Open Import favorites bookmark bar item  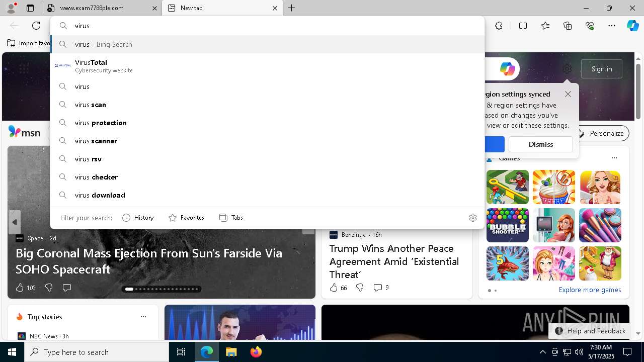(x=28, y=43)
